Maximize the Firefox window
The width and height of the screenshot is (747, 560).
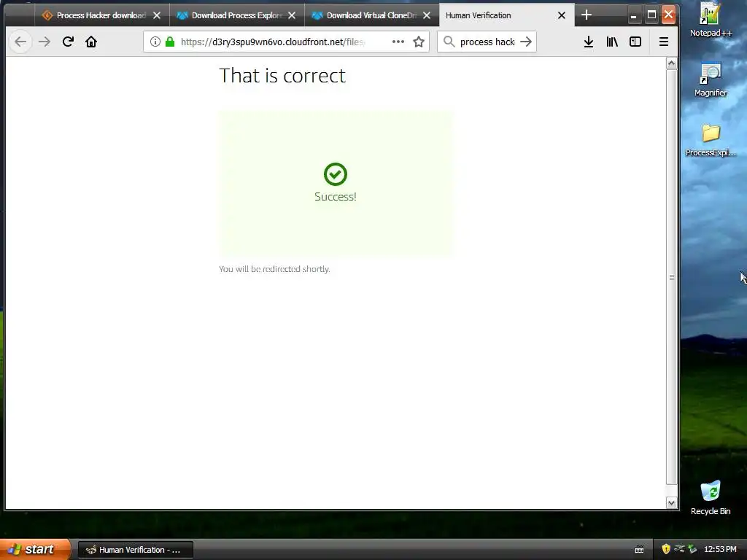coord(651,15)
